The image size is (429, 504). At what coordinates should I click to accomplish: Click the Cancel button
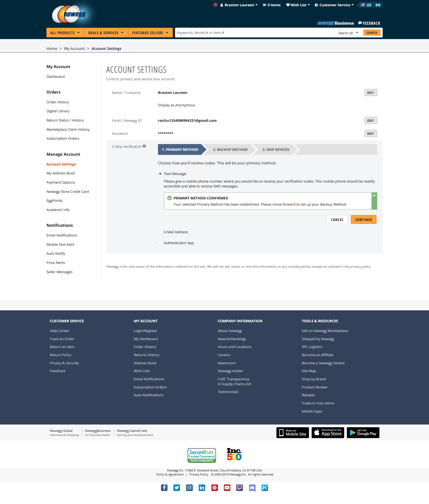337,220
